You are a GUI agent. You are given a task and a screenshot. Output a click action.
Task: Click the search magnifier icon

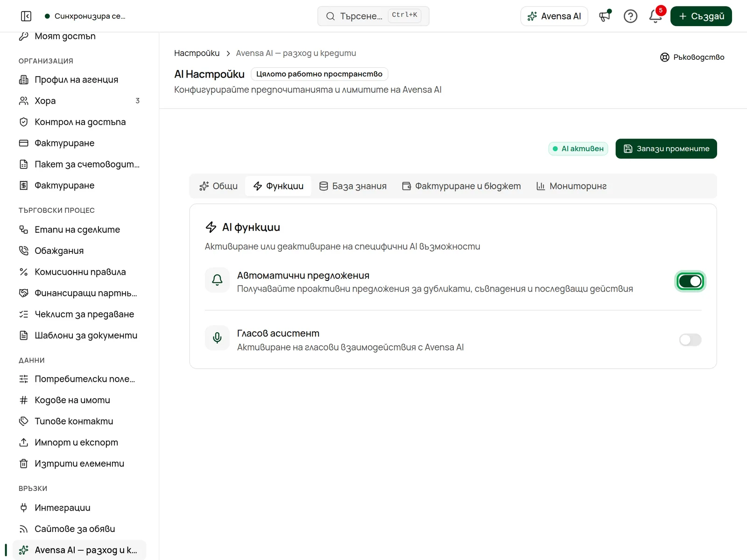(x=331, y=16)
